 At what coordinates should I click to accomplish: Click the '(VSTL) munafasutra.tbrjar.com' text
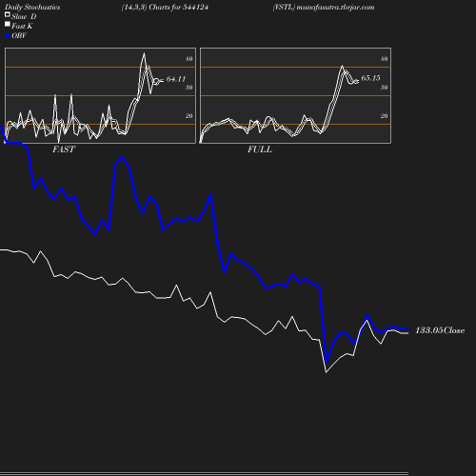coord(324,8)
